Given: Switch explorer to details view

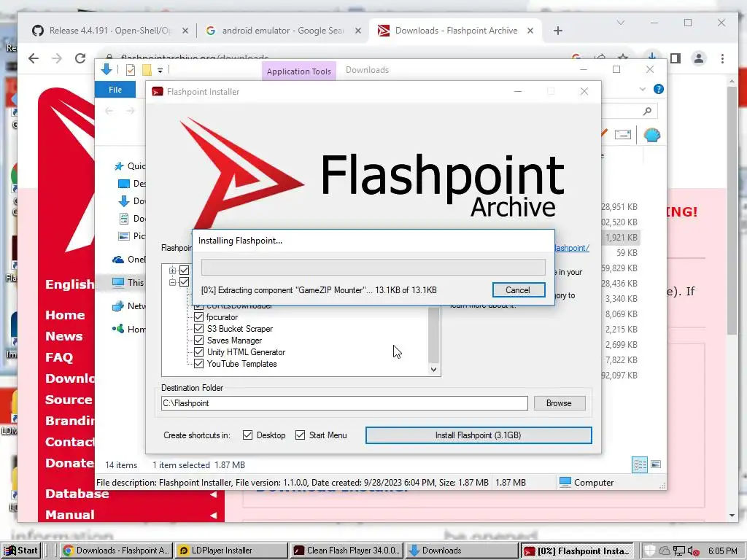Looking at the screenshot, I should (x=640, y=464).
